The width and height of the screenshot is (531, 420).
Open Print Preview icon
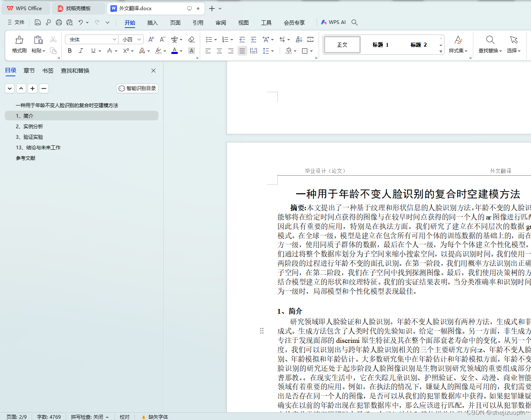69,22
